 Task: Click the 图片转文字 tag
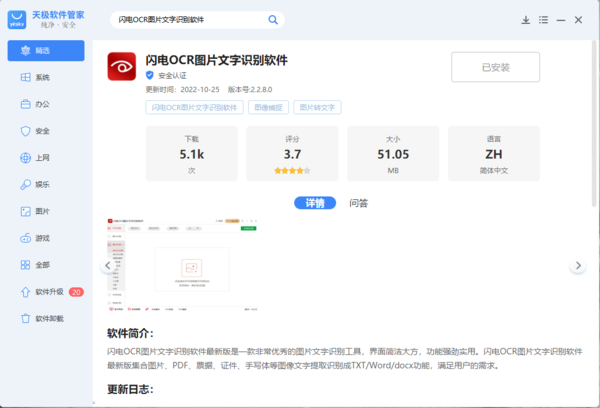point(317,107)
